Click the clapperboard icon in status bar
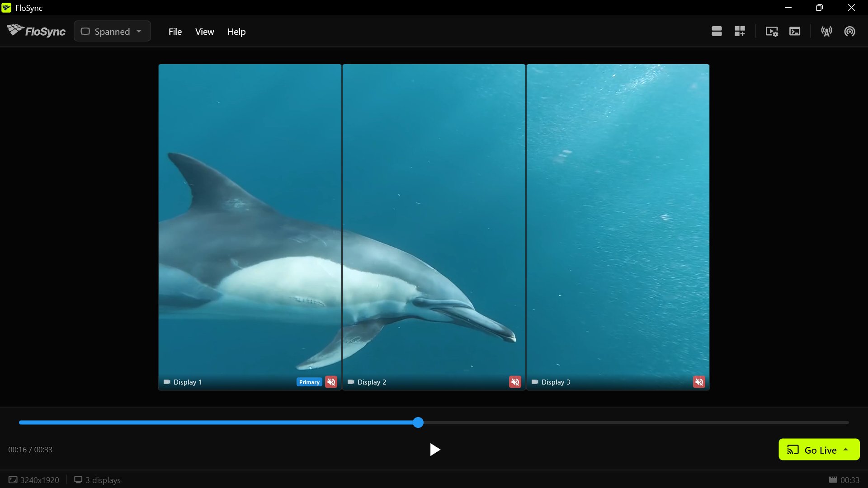Image resolution: width=868 pixels, height=488 pixels. [x=833, y=480]
